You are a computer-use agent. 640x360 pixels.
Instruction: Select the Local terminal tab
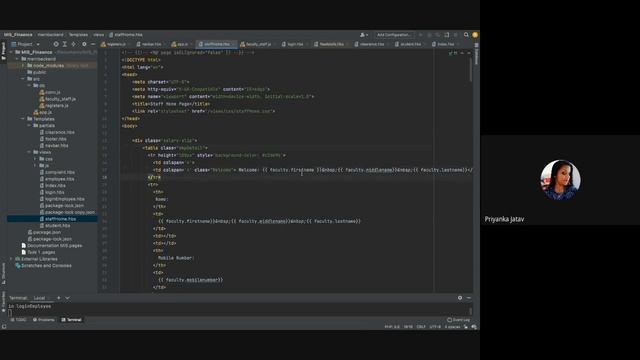pos(40,298)
